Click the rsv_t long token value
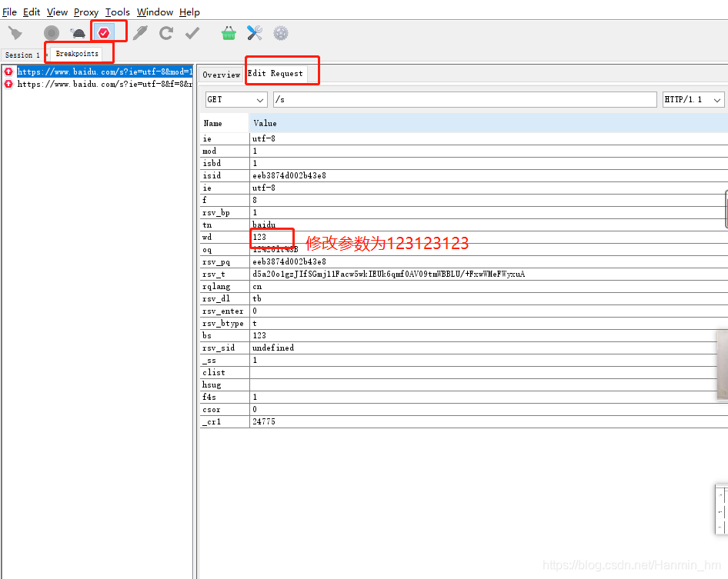The width and height of the screenshot is (728, 579). (489, 275)
